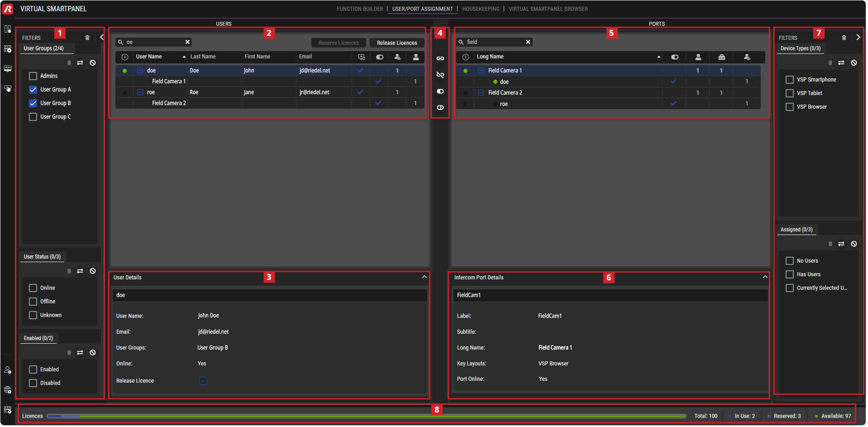Viewport: 868px width, 427px height.
Task: Click the Reserve Licences button
Action: click(339, 43)
